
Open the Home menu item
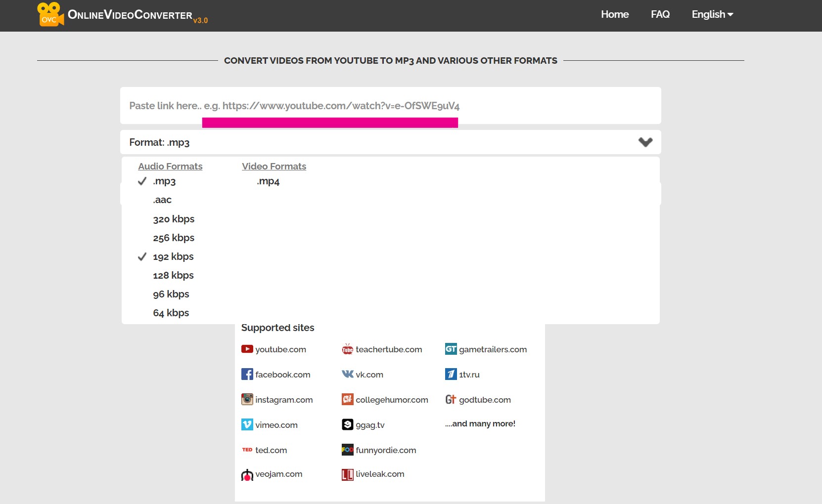tap(615, 14)
